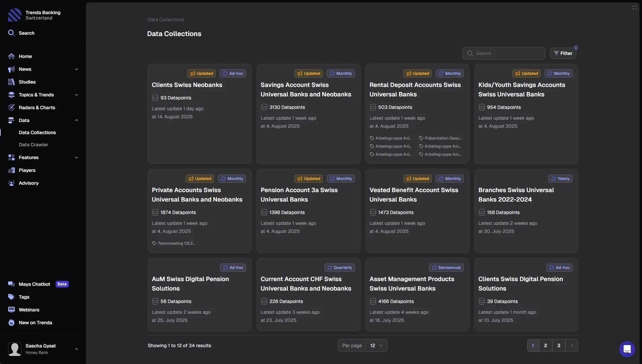Select the Home icon in sidebar
The image size is (642, 364).
pos(11,56)
